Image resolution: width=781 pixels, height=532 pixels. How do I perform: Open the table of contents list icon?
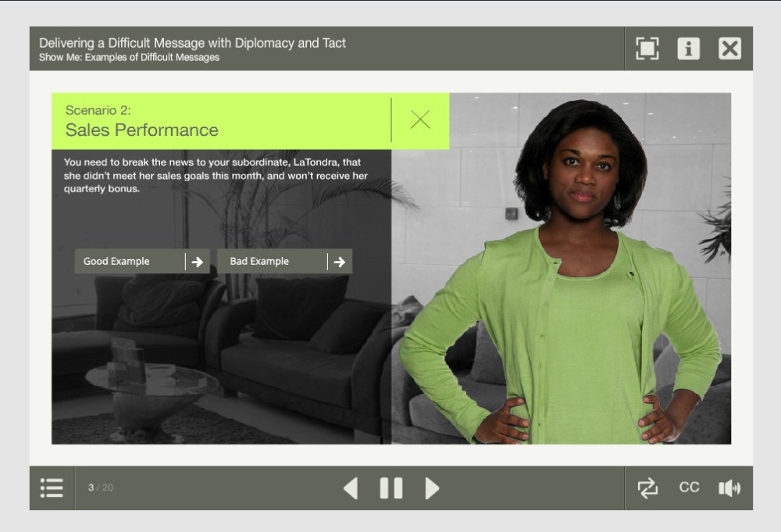52,488
